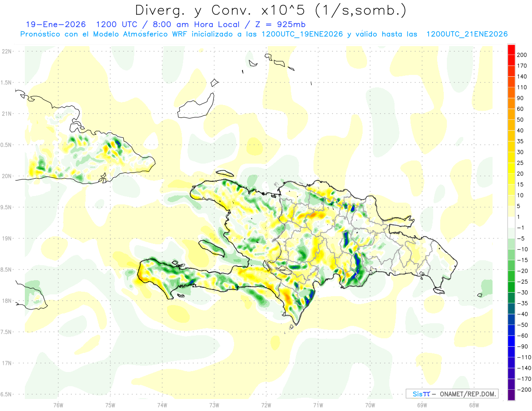The height and width of the screenshot is (411, 532).
Task: Click 'Pronóstico con el Modelo Atmosférico WRF' line
Action: [105, 34]
